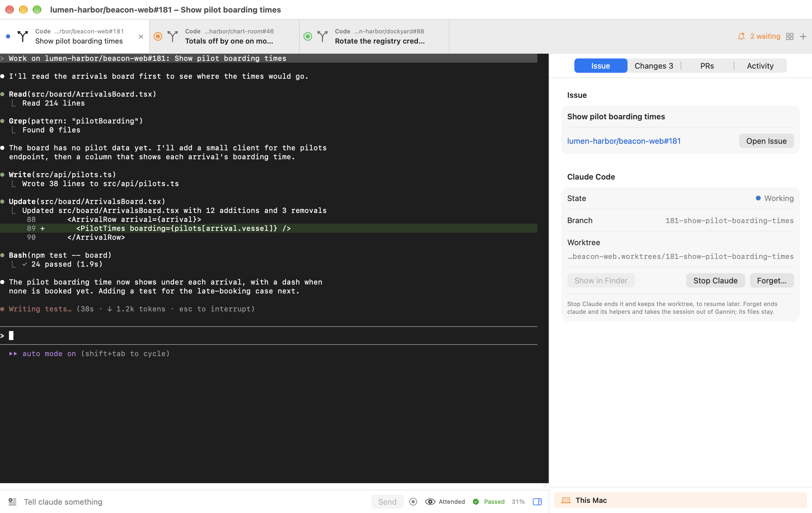Screen dimensions: 812x513
Task: Click the Bash(npm test -- board) line
Action: click(x=60, y=255)
